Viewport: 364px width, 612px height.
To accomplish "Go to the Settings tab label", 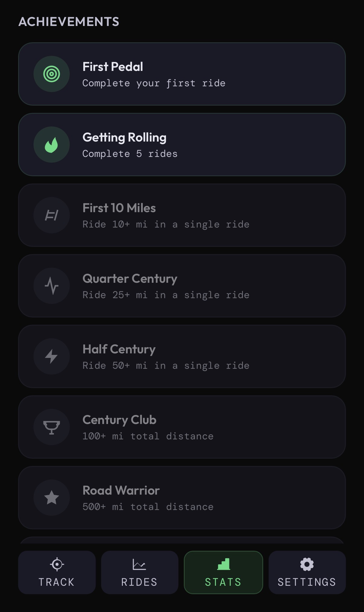I will pos(307,582).
